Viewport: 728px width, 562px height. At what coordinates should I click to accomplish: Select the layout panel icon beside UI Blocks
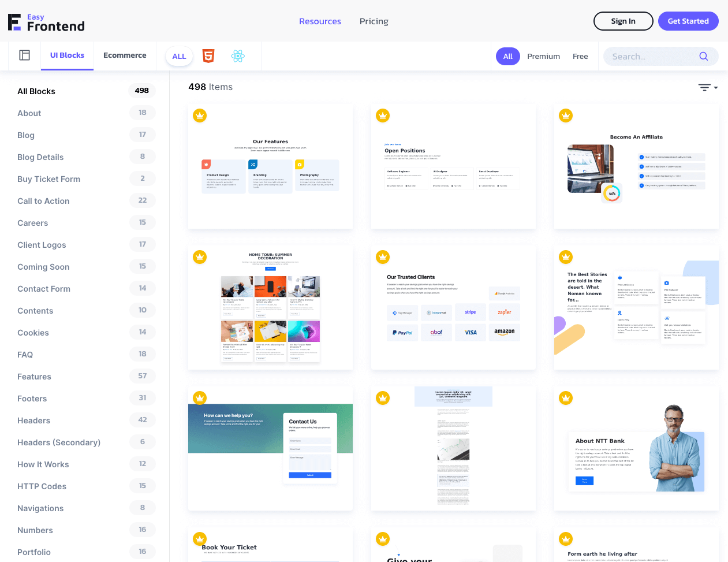(24, 55)
